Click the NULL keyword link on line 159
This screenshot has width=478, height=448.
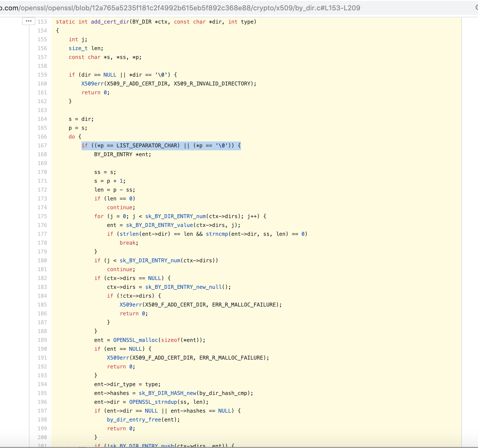pyautogui.click(x=110, y=75)
